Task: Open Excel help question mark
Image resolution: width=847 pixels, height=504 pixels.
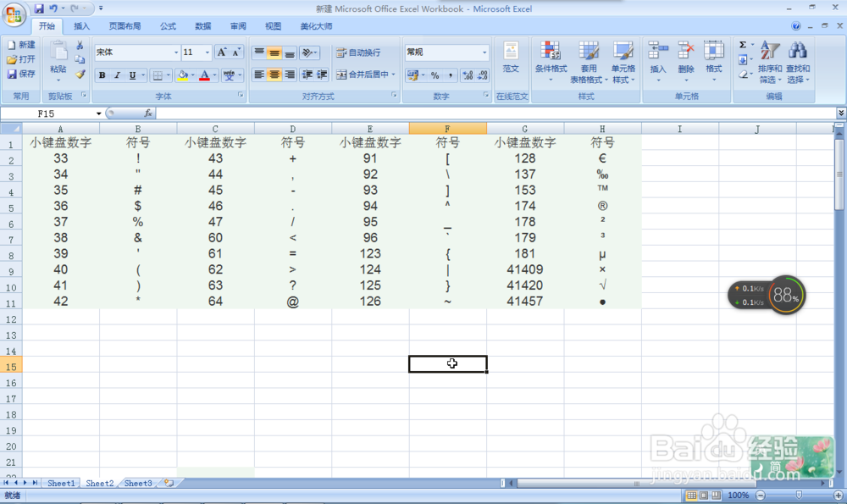Action: [x=795, y=26]
